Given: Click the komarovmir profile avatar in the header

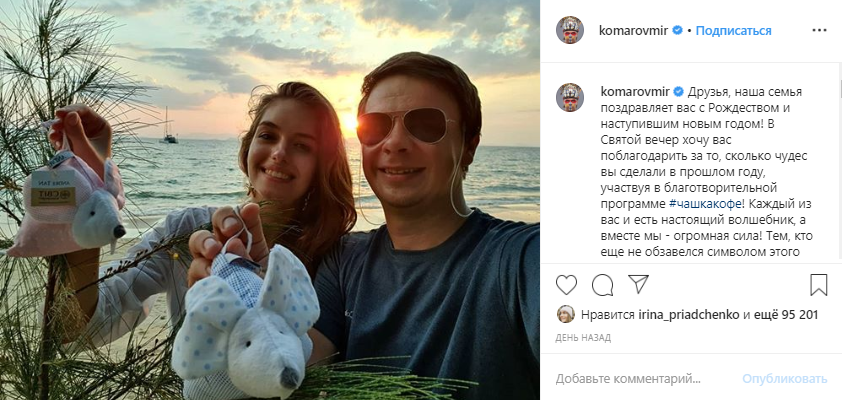Looking at the screenshot, I should point(570,31).
